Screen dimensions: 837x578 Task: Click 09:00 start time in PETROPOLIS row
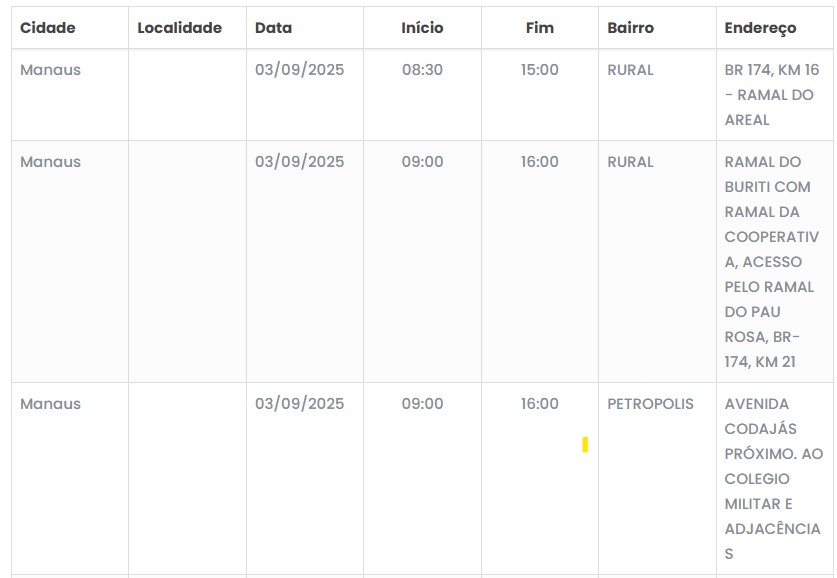(422, 404)
